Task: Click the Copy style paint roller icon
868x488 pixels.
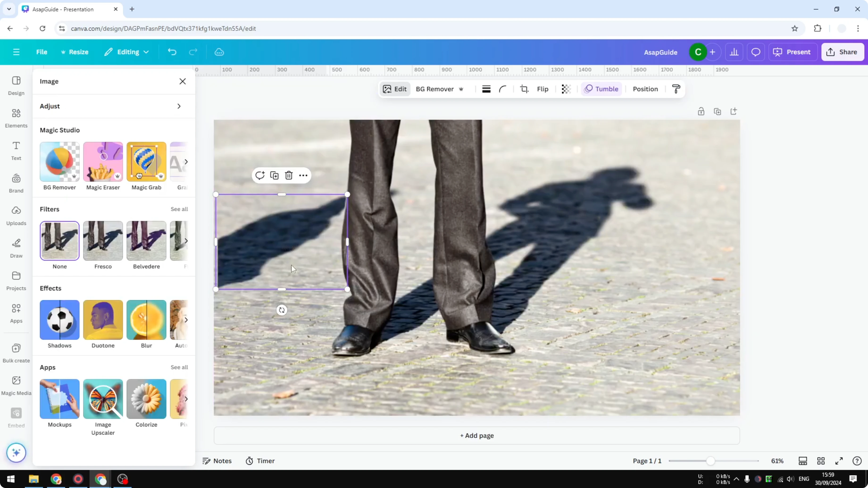Action: tap(676, 89)
